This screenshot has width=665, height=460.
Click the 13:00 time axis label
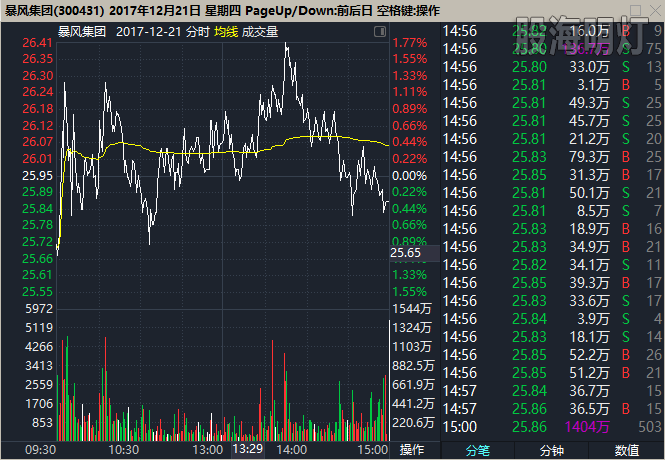(207, 450)
